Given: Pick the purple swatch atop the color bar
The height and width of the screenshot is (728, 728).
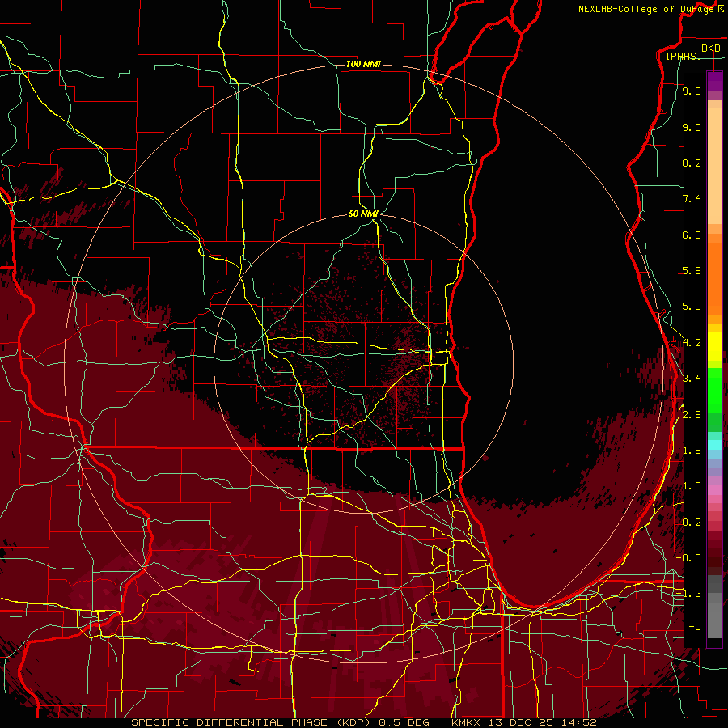Looking at the screenshot, I should (x=714, y=81).
